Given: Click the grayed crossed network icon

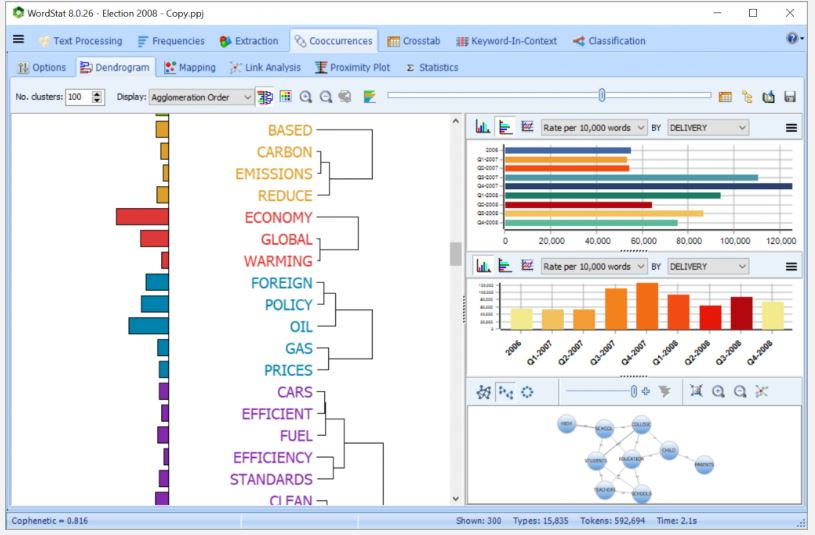Looking at the screenshot, I should click(761, 392).
